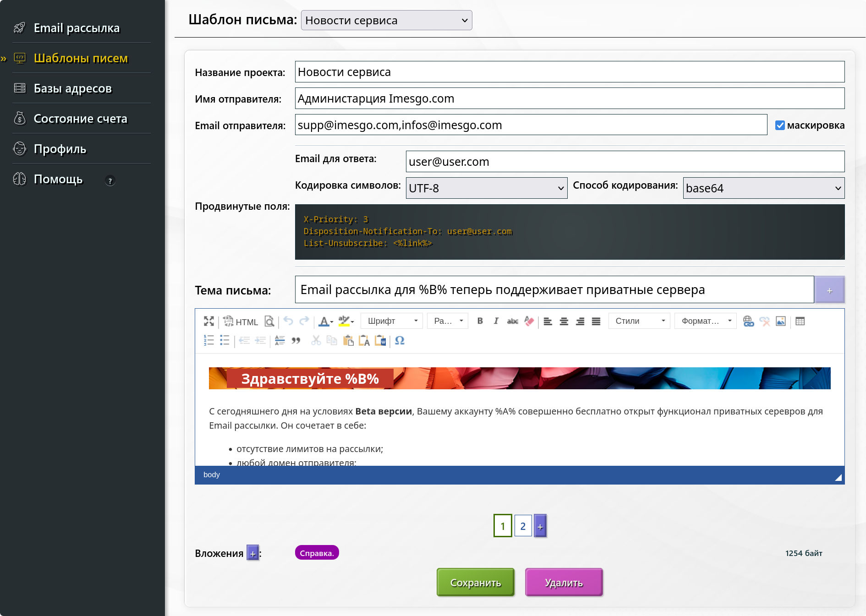Switch the editor to HTML source mode
This screenshot has height=616, width=866.
point(241,322)
